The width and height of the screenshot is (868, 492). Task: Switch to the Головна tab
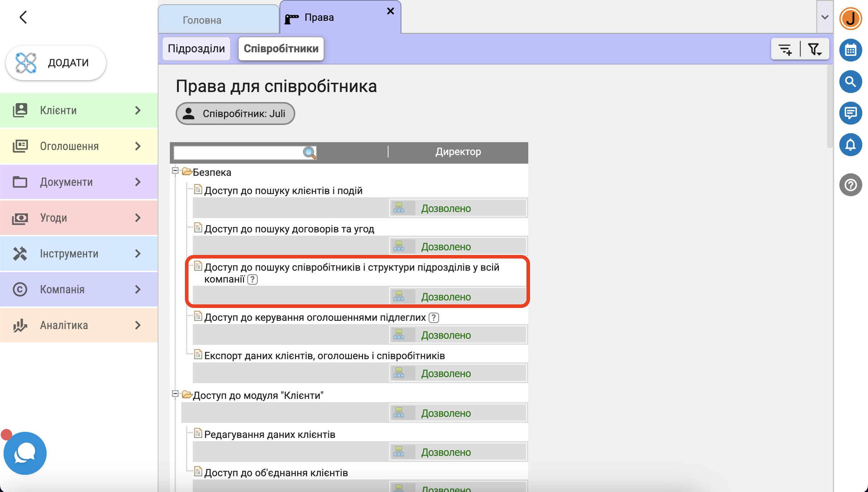(x=202, y=20)
